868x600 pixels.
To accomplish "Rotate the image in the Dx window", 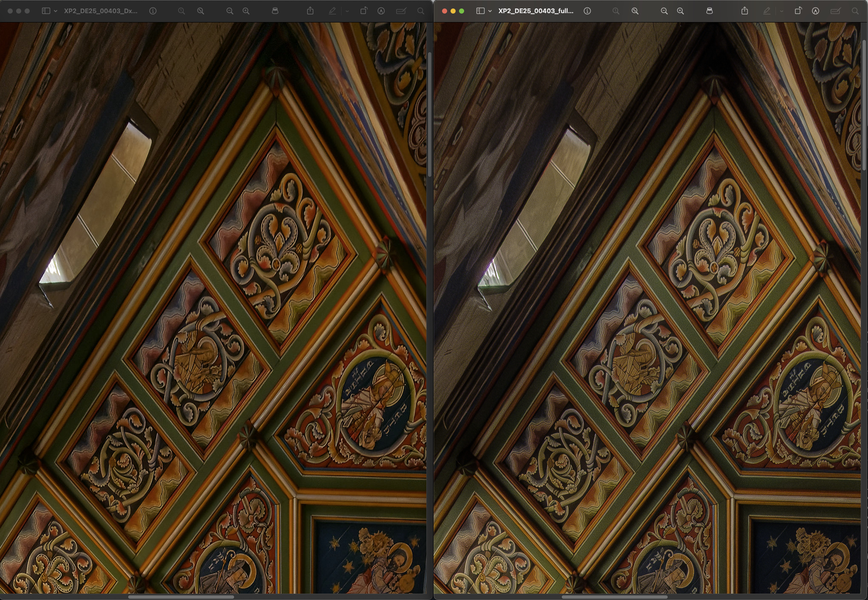I will [x=364, y=11].
